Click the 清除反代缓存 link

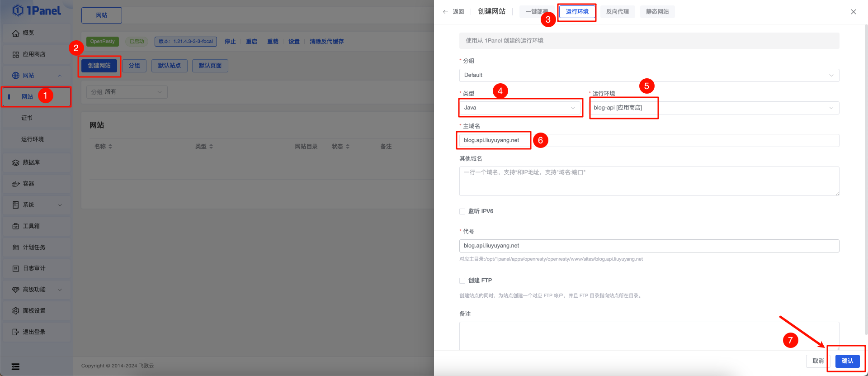click(x=326, y=42)
